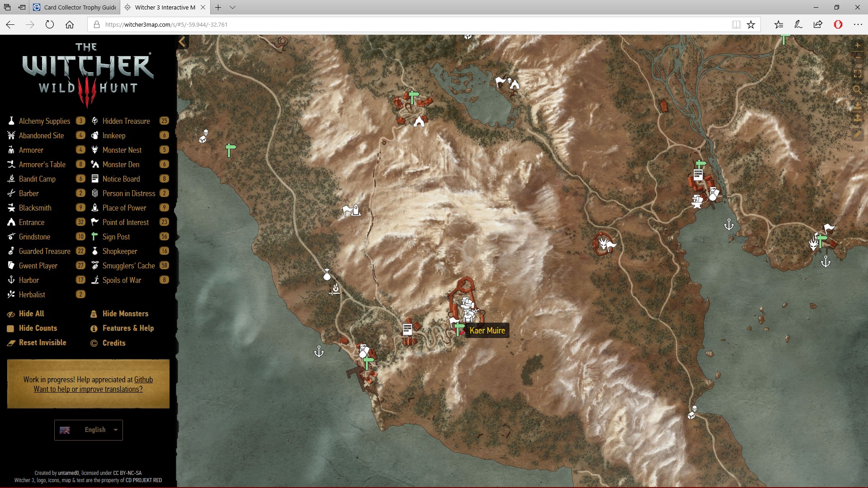The image size is (868, 488).
Task: Click the notice board marker near Kaer Muire
Action: pyautogui.click(x=407, y=329)
